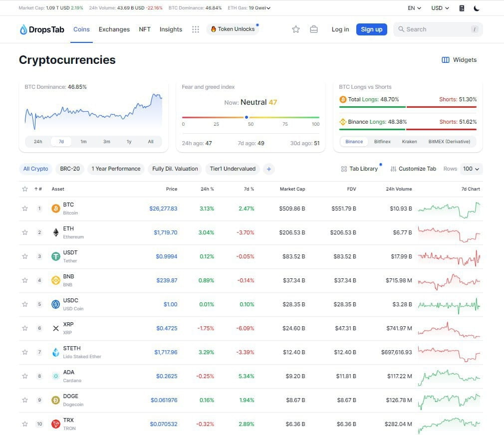Open the watchlist star in header

pos(296,29)
